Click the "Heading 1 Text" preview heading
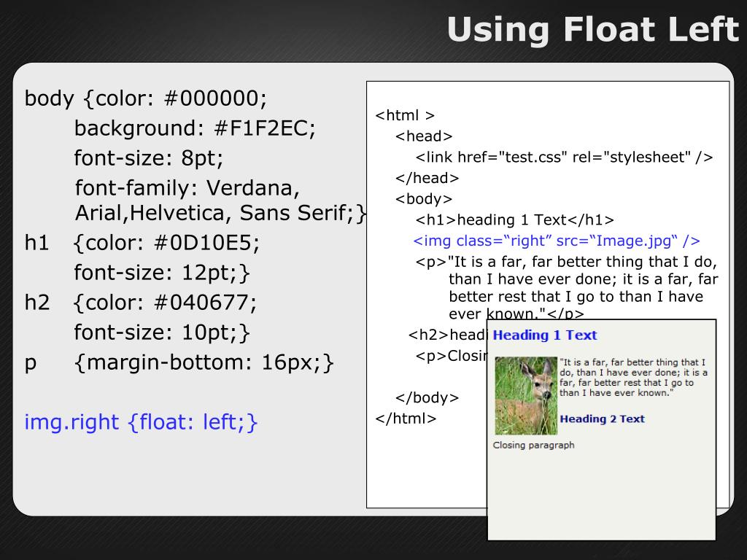 tap(545, 335)
